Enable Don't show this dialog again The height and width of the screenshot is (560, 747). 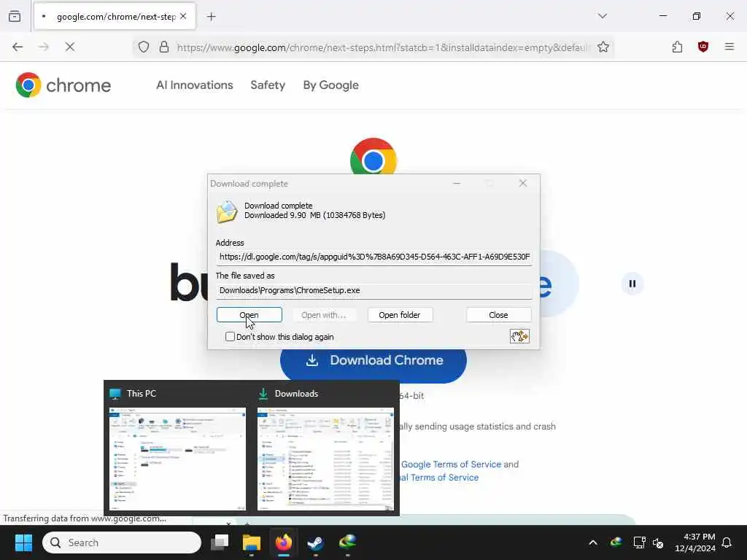click(230, 337)
